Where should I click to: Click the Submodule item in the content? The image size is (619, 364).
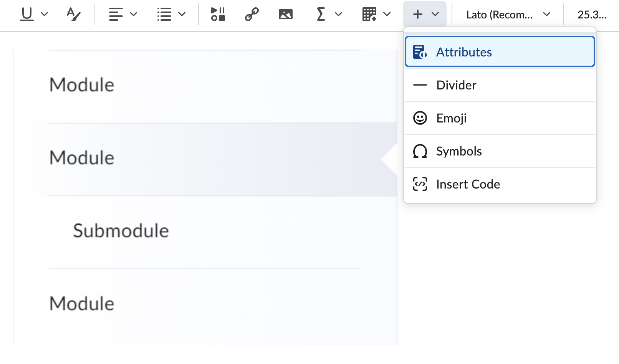(121, 231)
